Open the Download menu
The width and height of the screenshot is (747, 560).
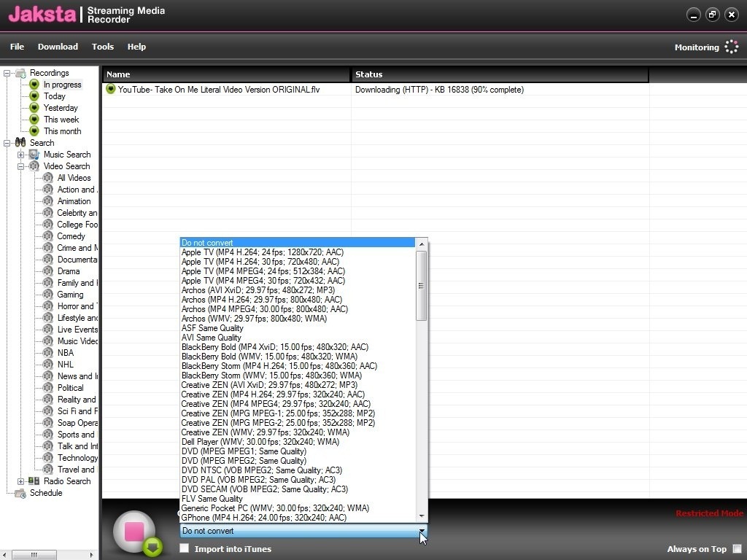click(58, 46)
